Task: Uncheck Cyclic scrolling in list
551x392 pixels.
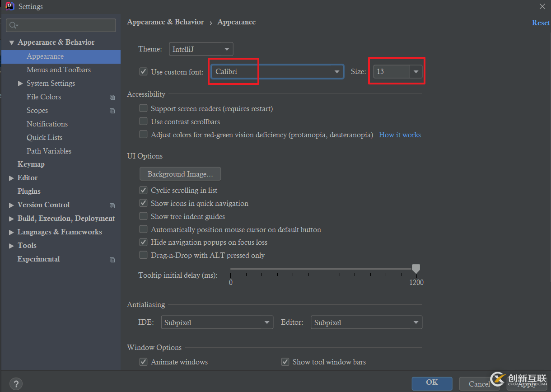Action: click(x=144, y=190)
